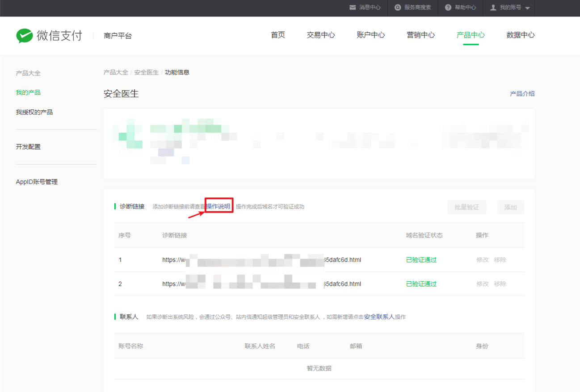
Task: Open the 操作说明 link
Action: pos(218,206)
